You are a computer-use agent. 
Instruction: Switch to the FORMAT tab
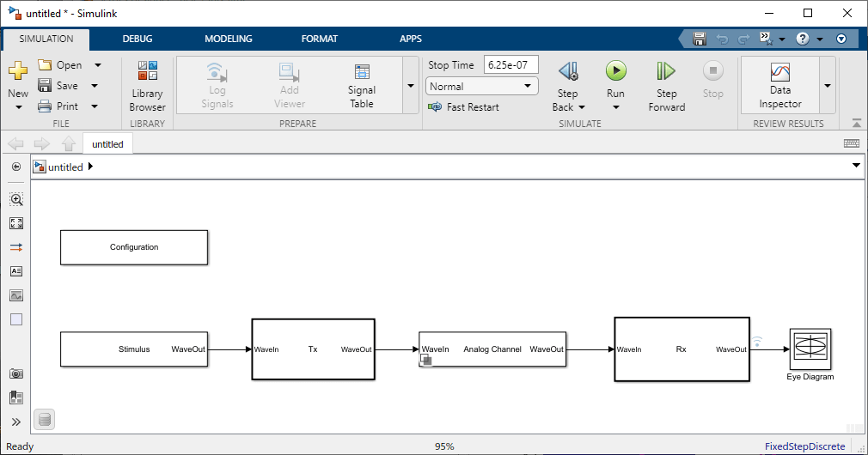click(x=320, y=39)
